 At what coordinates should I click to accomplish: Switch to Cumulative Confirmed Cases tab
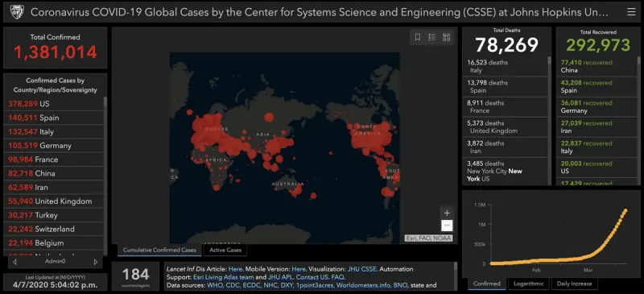pos(159,250)
